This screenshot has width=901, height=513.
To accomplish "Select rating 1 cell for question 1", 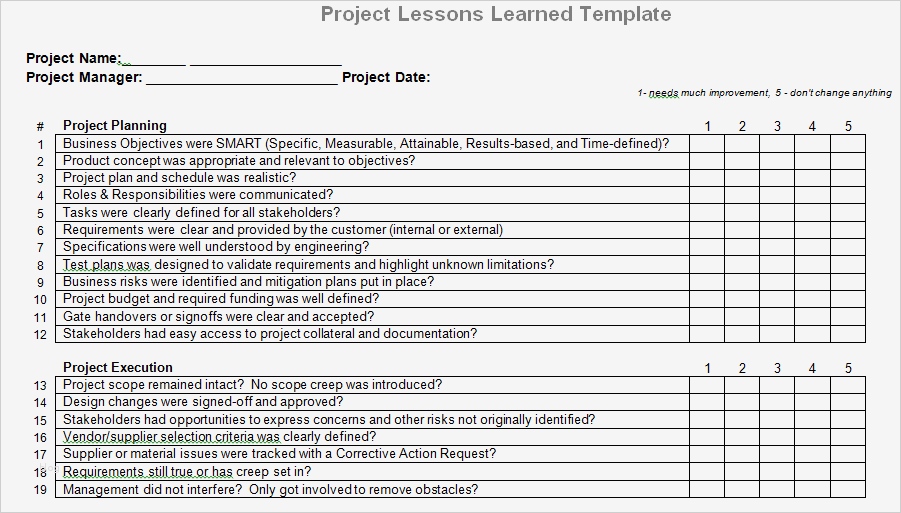I will pos(707,143).
